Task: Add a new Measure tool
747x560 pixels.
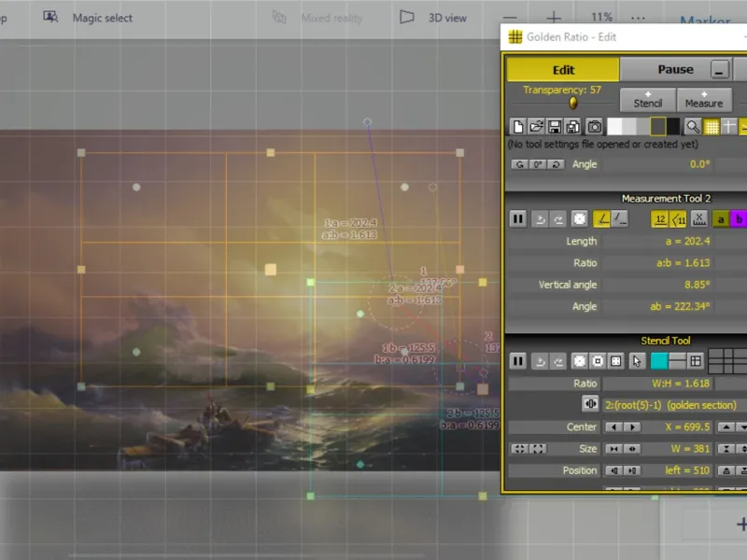Action: (704, 100)
